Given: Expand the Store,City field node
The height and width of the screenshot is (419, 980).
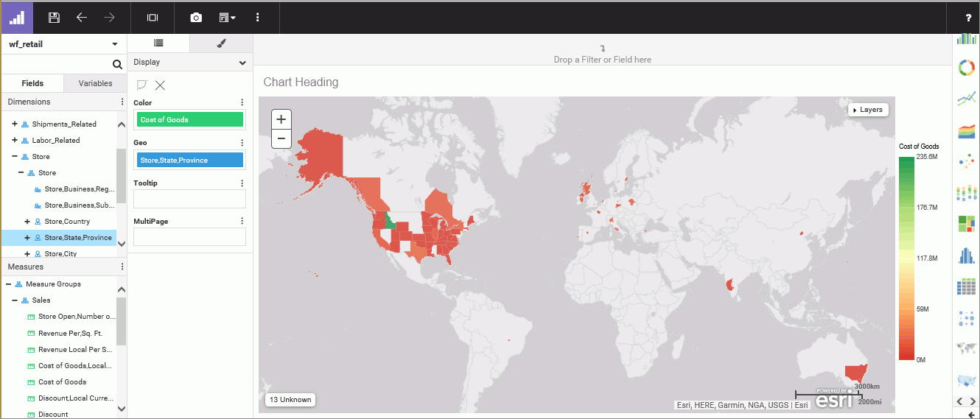Looking at the screenshot, I should click(27, 253).
